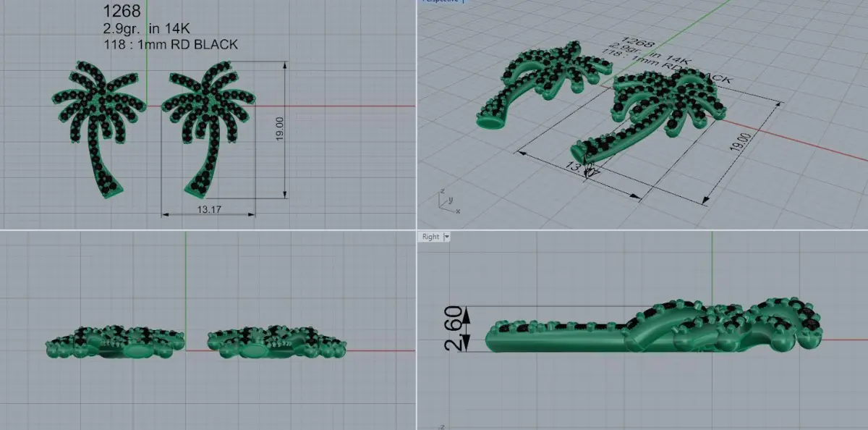Click the world axes icon in Perspective view
The height and width of the screenshot is (430, 868).
[448, 202]
